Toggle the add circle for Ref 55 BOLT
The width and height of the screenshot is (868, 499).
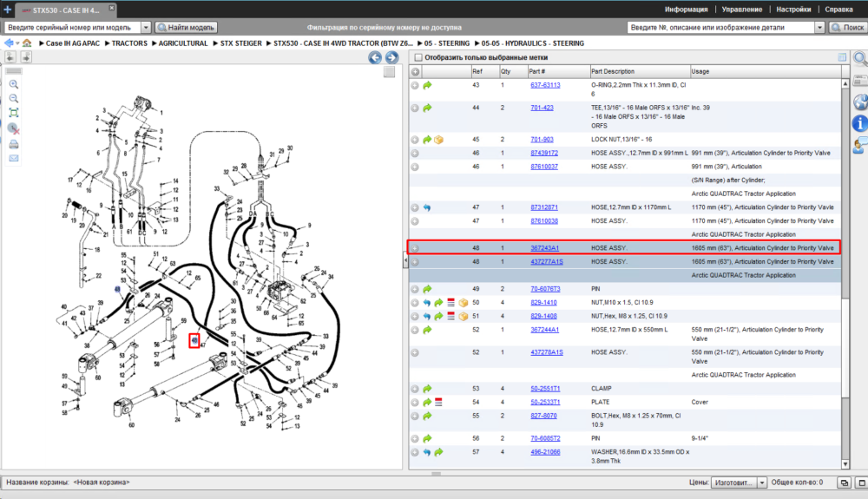click(415, 416)
